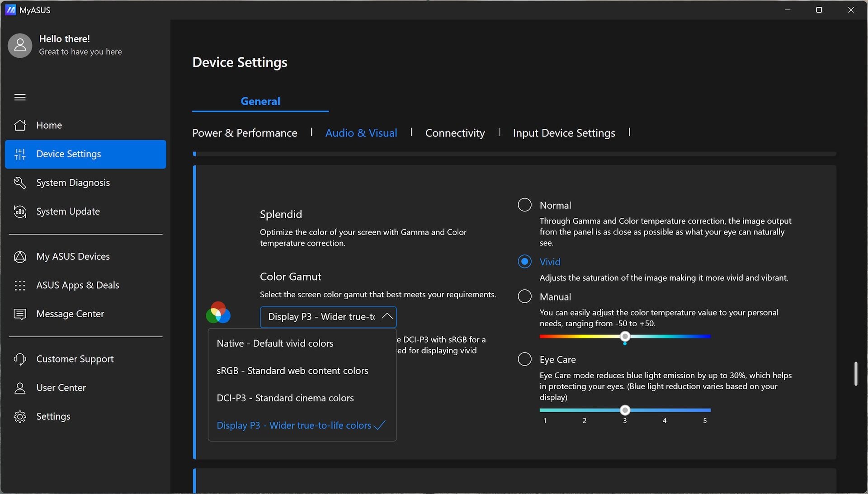Open Connectivity section
The image size is (868, 494).
[455, 133]
